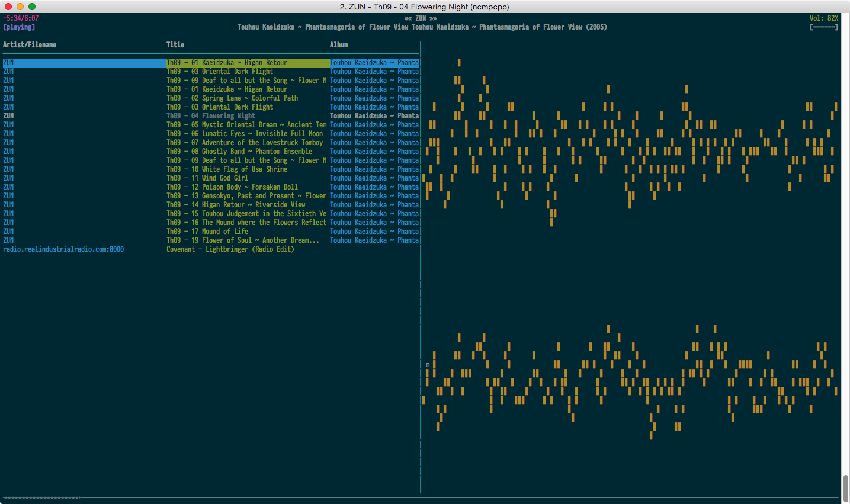Select Th09 - 02 Spring Lane ~ Colorful Path
This screenshot has height=504, width=850.
[211, 98]
